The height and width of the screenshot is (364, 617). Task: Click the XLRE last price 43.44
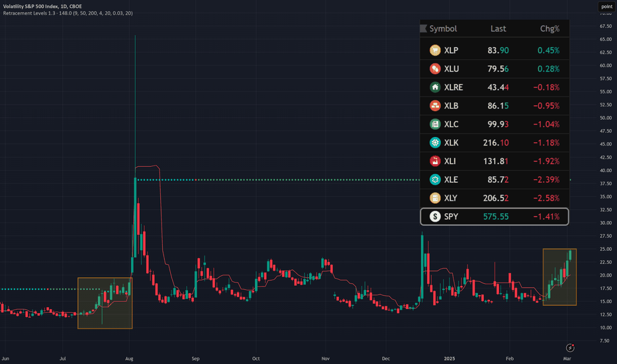point(498,87)
